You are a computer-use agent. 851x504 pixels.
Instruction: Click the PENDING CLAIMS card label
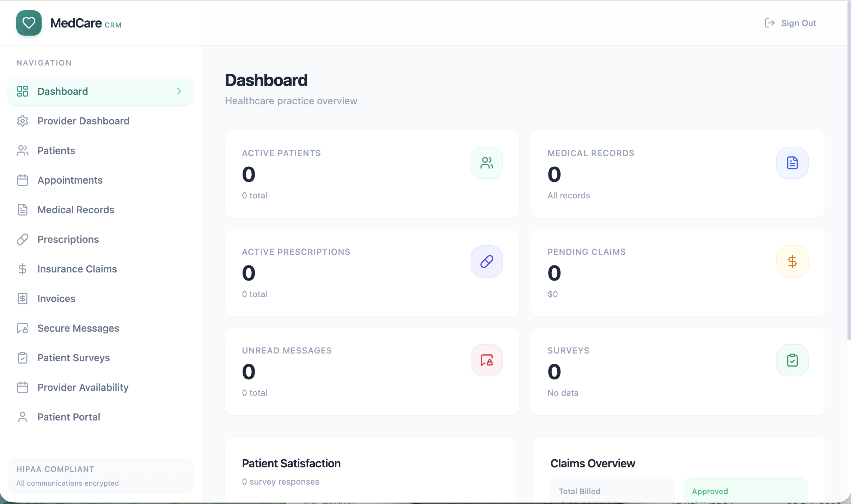click(x=587, y=252)
